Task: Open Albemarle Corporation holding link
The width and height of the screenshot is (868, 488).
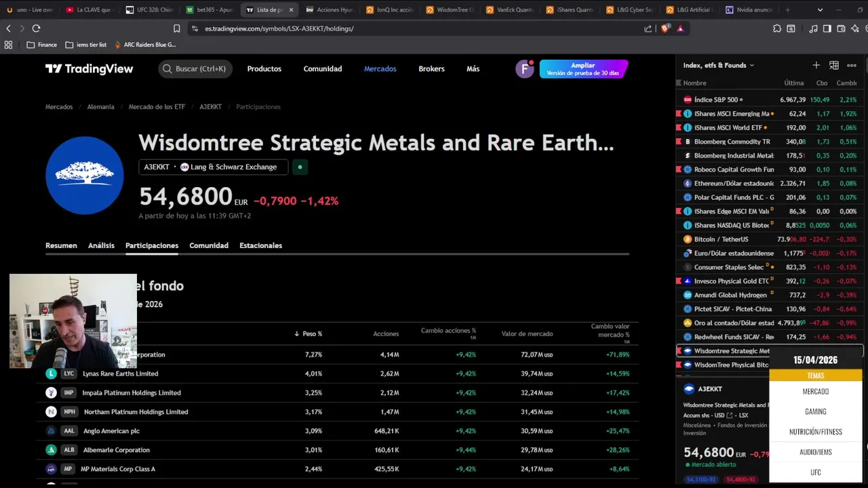Action: [116, 450]
